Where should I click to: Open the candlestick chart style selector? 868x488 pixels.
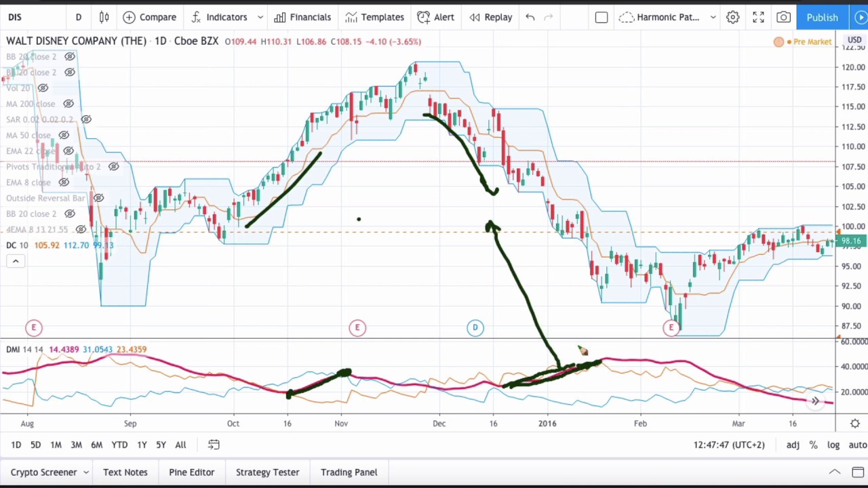[x=104, y=17]
